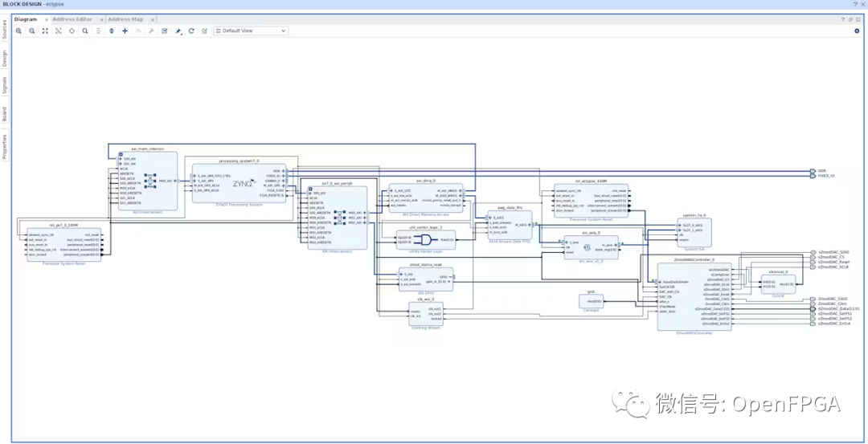Select the ZmodAWGController_0 block
This screenshot has height=444, width=868.
(x=694, y=297)
